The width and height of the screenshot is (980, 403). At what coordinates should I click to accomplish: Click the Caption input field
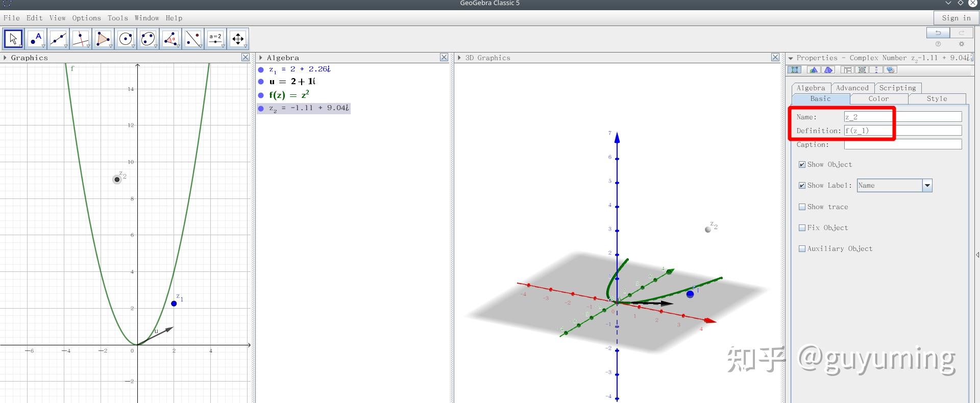pos(903,144)
